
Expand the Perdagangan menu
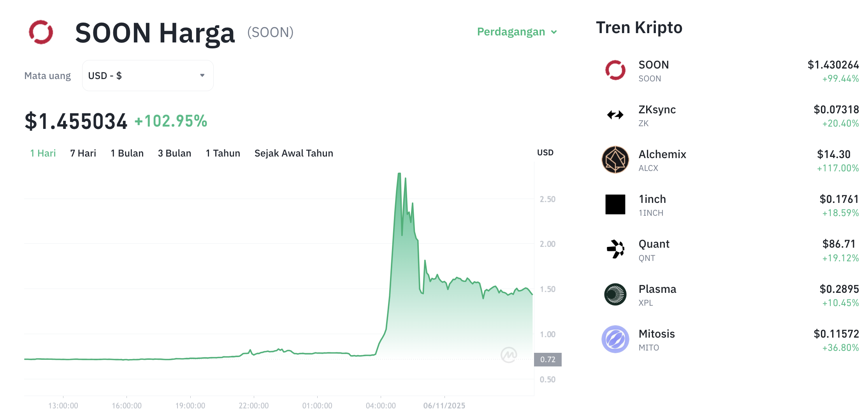(x=517, y=32)
